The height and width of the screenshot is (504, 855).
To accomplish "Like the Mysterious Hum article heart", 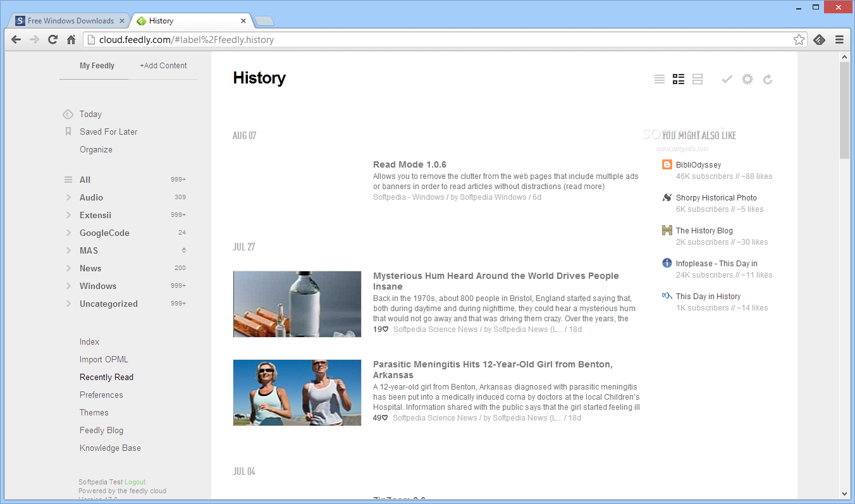I will [x=385, y=329].
